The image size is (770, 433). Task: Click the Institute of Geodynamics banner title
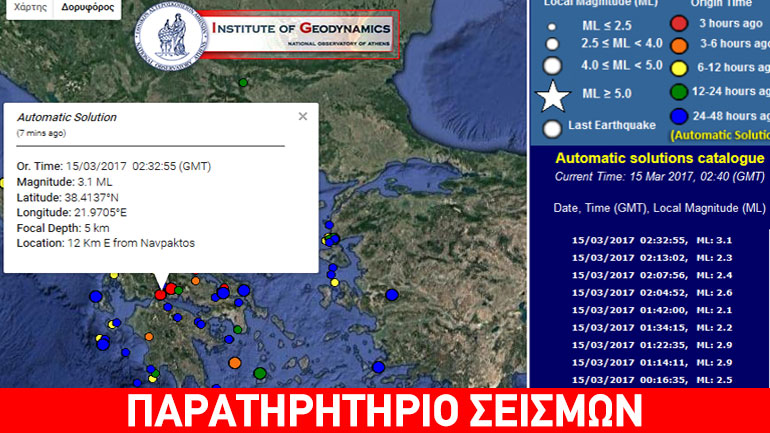[x=301, y=28]
